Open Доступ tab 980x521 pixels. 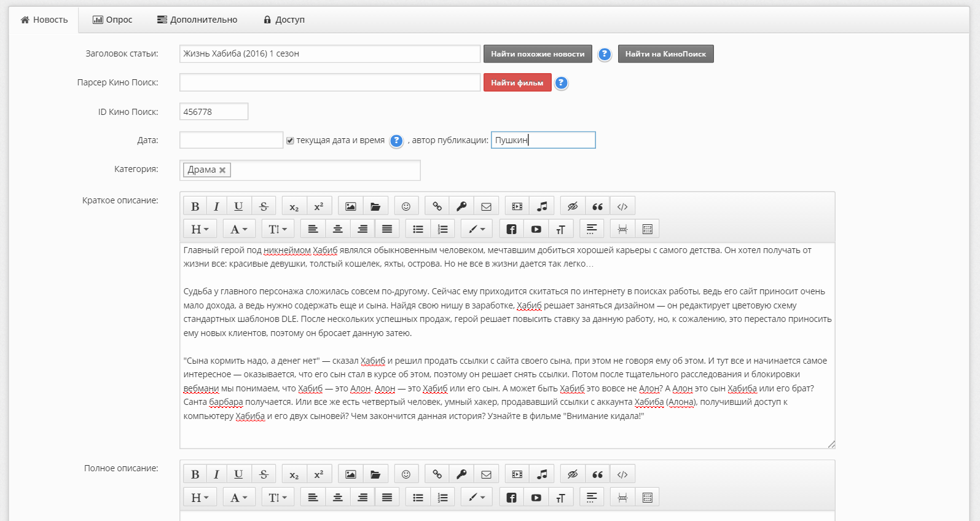click(x=284, y=20)
